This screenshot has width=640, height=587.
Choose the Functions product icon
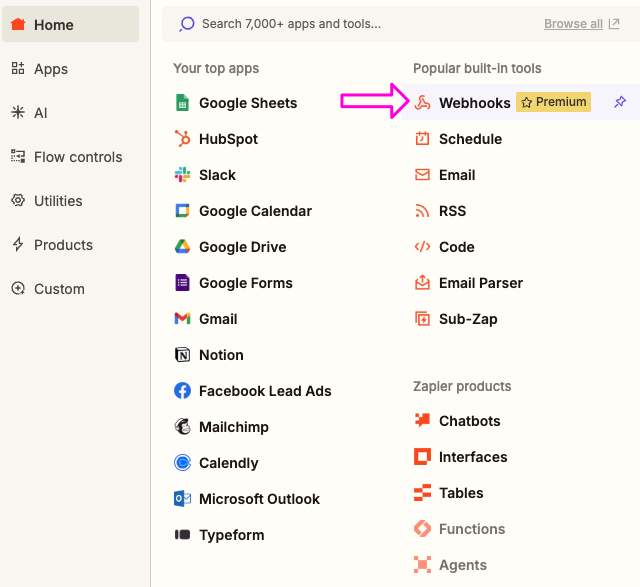pyautogui.click(x=422, y=529)
